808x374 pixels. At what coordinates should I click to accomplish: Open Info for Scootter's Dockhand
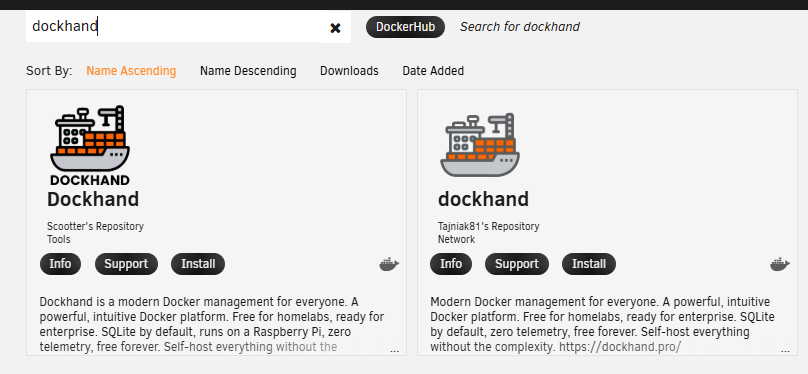coord(60,264)
